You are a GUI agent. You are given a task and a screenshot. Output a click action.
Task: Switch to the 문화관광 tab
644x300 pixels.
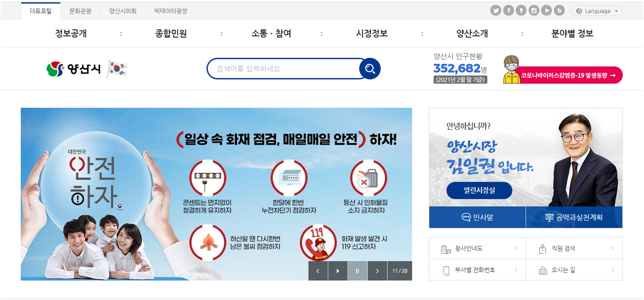click(80, 11)
